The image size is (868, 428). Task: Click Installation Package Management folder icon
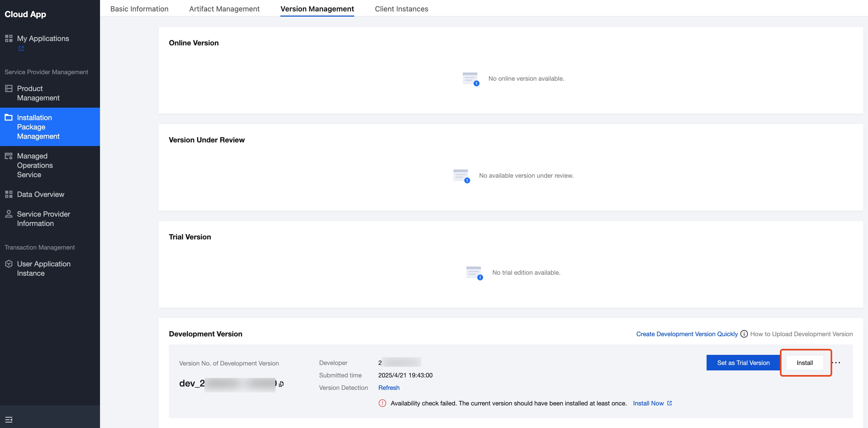[x=9, y=117]
